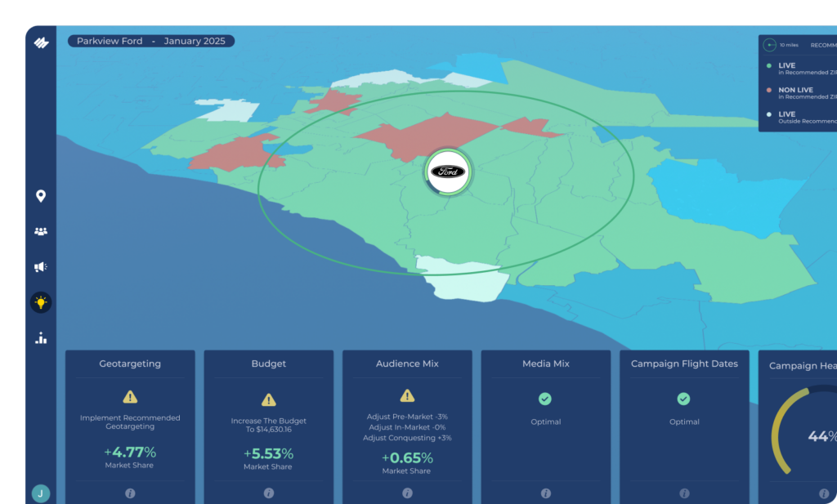Open the megaphone campaigns icon in sidebar
Screen dimensions: 837x504
[41, 266]
